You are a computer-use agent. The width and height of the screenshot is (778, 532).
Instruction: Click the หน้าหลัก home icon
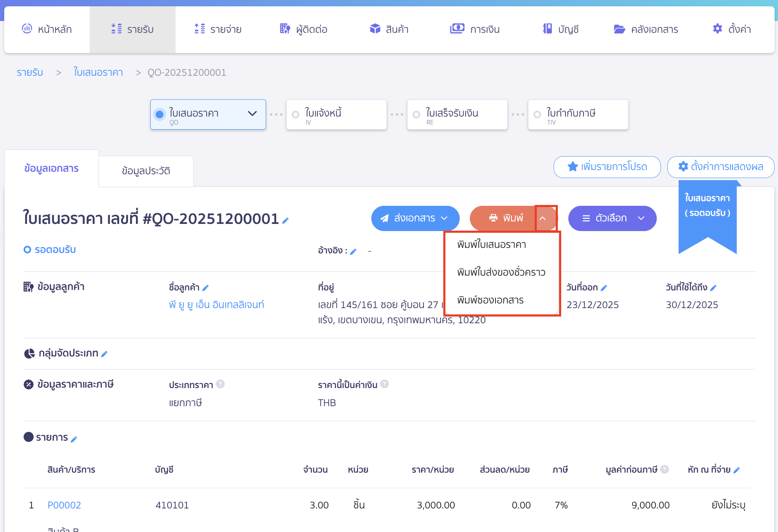(x=27, y=29)
